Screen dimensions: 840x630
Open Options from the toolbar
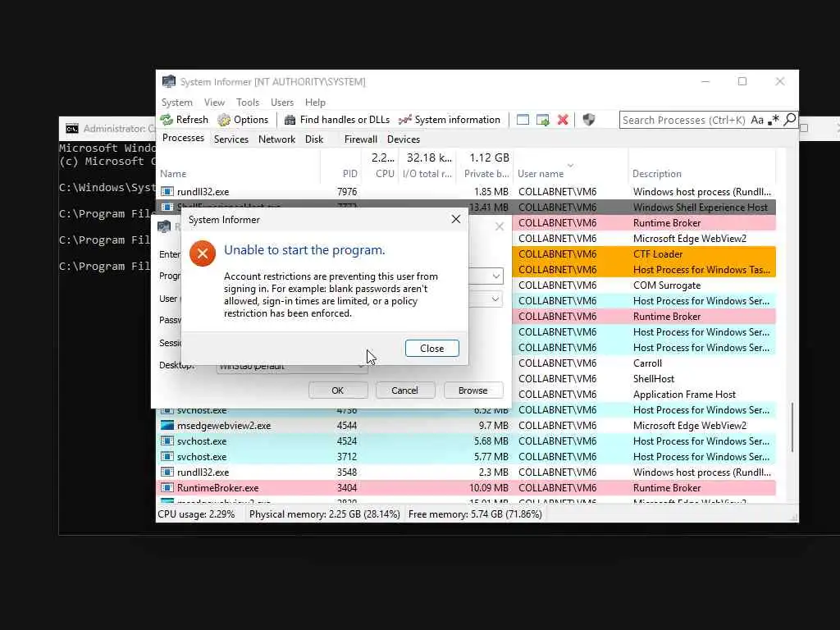pyautogui.click(x=243, y=120)
